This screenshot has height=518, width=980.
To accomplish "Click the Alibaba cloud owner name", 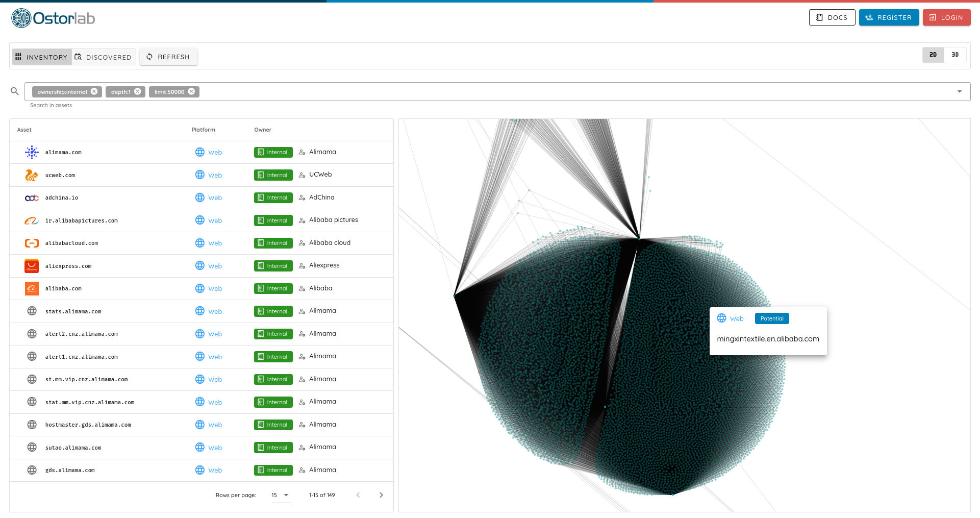I will click(330, 243).
